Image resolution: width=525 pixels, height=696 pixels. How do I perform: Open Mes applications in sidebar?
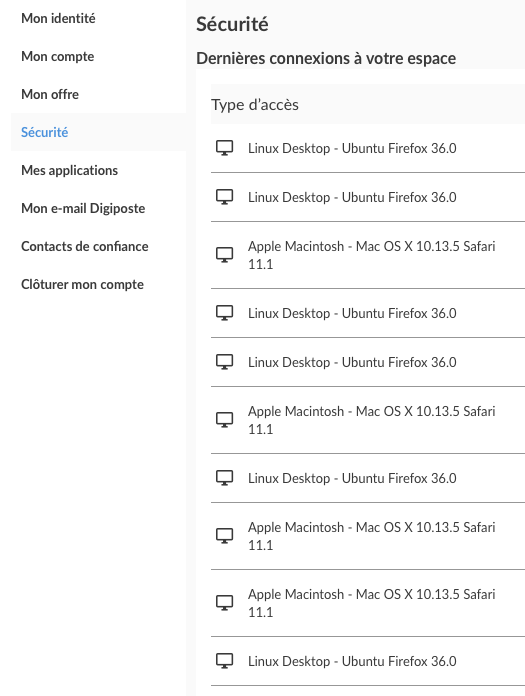point(70,170)
